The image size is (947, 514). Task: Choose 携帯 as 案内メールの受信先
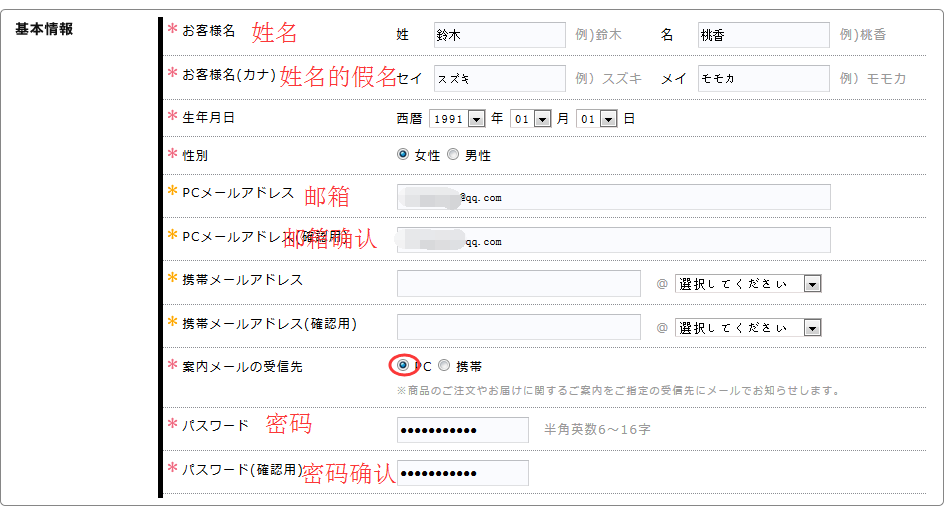pyautogui.click(x=444, y=366)
